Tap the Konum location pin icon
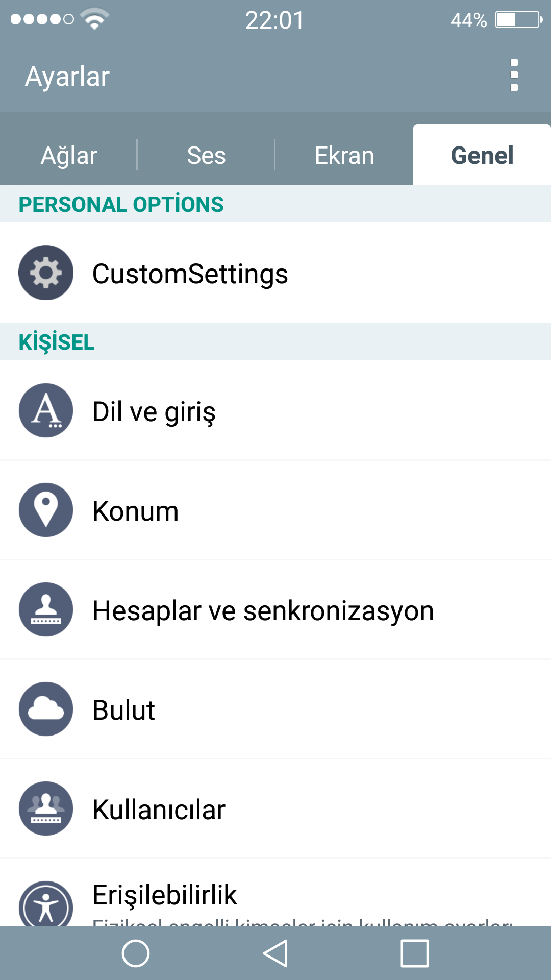Image resolution: width=551 pixels, height=980 pixels. point(46,510)
